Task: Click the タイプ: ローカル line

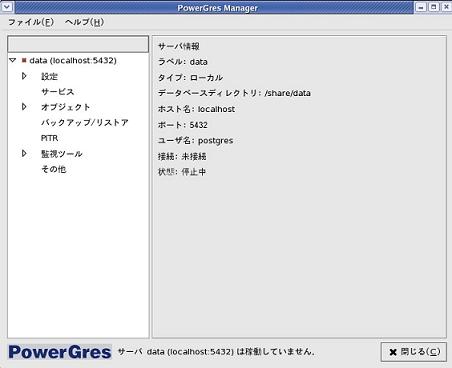Action: 190,77
